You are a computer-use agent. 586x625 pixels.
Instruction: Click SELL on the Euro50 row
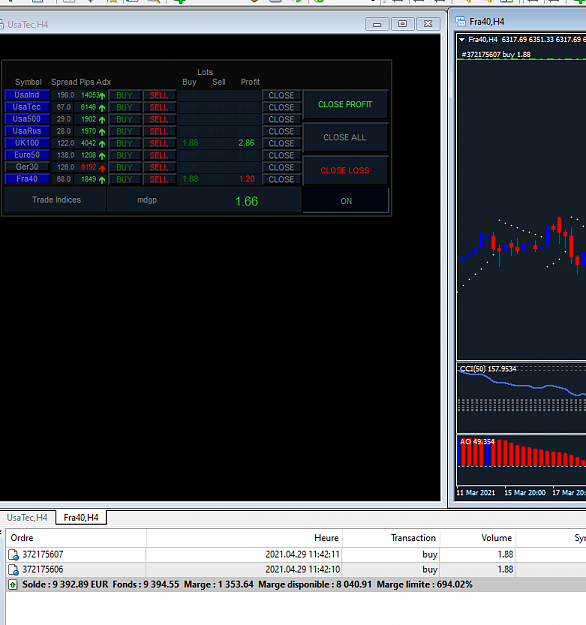pyautogui.click(x=159, y=155)
